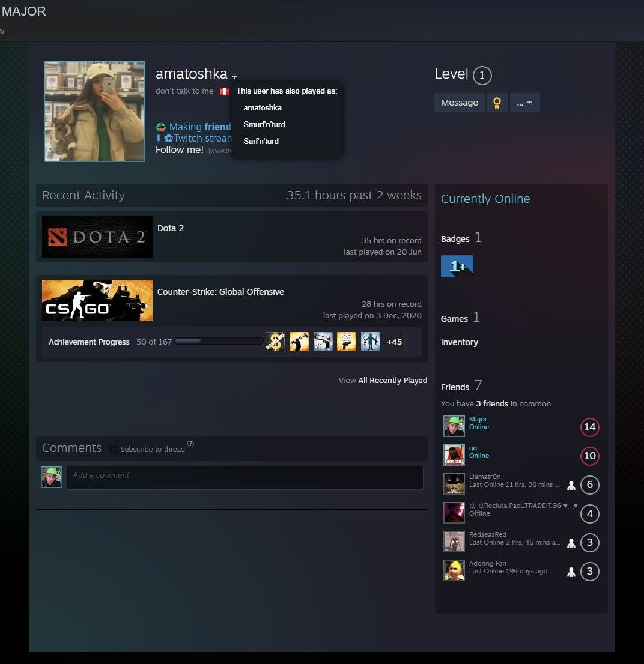Click the 'Recent Activity' heading
Image resolution: width=644 pixels, height=664 pixels.
coord(84,195)
